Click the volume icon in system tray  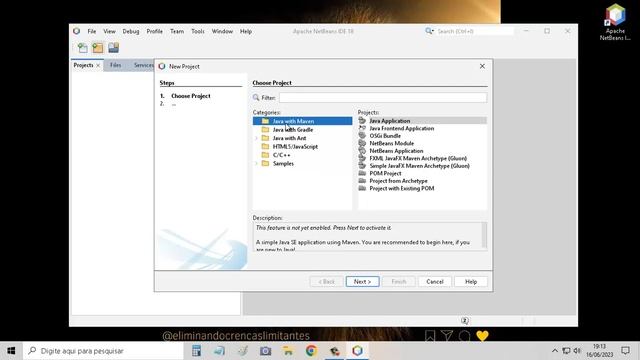577,351
